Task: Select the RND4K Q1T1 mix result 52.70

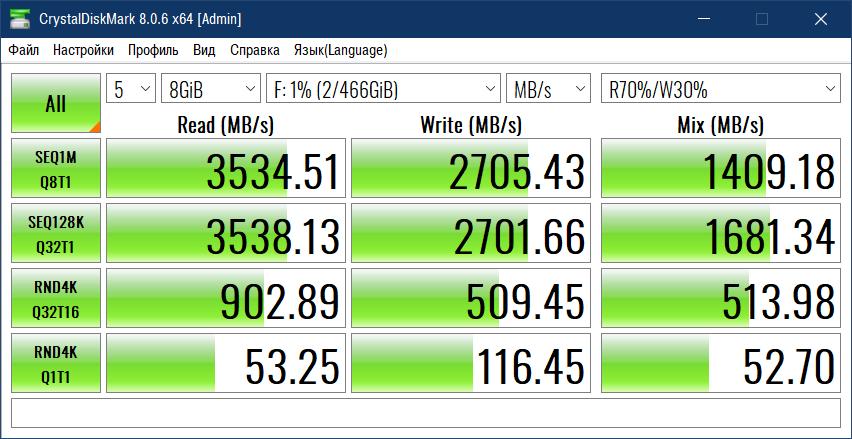Action: coord(721,363)
